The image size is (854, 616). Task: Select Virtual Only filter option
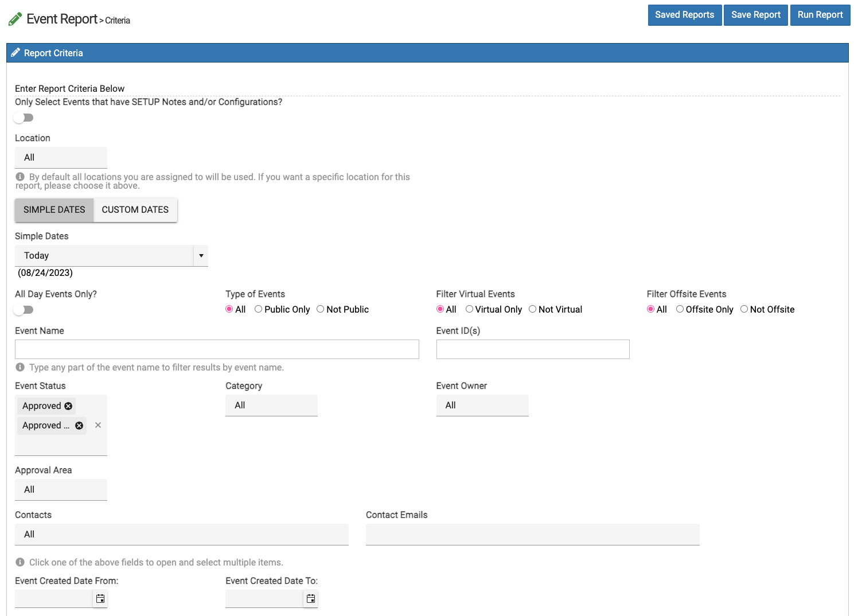[x=469, y=309]
